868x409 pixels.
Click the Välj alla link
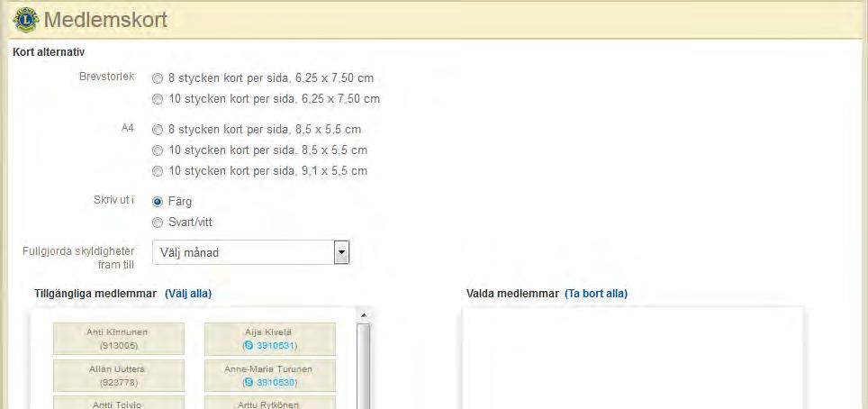[188, 294]
